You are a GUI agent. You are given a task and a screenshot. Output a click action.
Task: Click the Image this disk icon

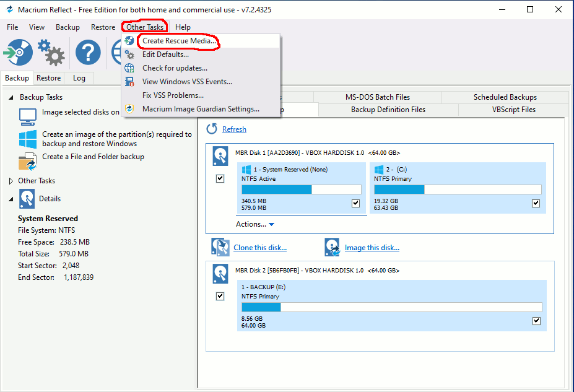click(x=333, y=247)
